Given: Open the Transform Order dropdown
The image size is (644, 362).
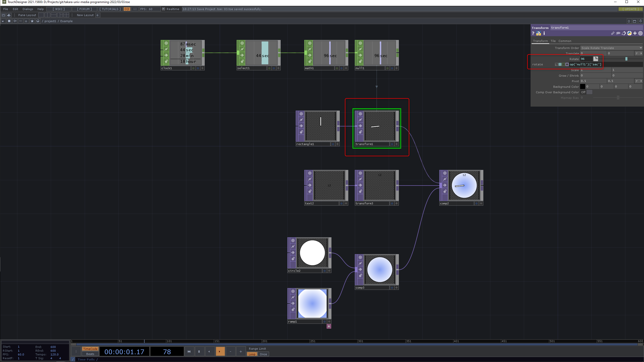Looking at the screenshot, I should pos(611,48).
